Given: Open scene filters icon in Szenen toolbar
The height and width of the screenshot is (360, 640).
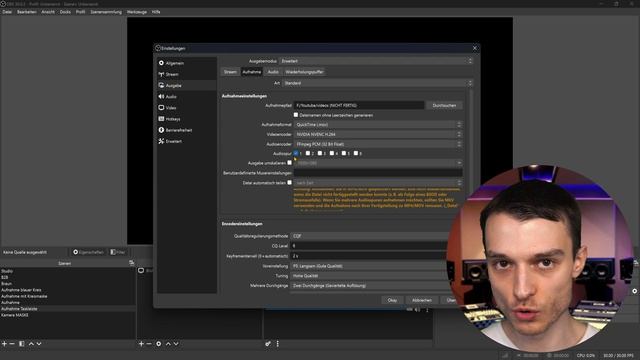Looking at the screenshot, I should [x=22, y=344].
